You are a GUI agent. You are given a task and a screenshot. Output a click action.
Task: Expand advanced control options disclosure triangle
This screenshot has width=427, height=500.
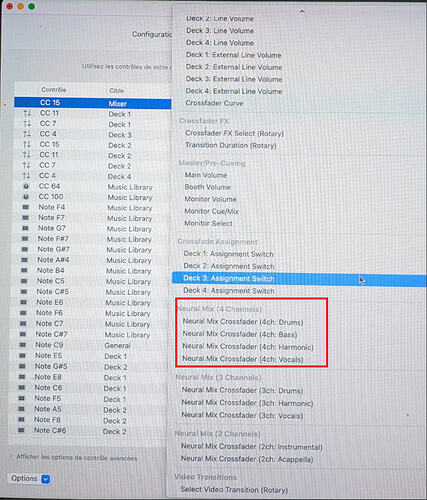(x=11, y=457)
